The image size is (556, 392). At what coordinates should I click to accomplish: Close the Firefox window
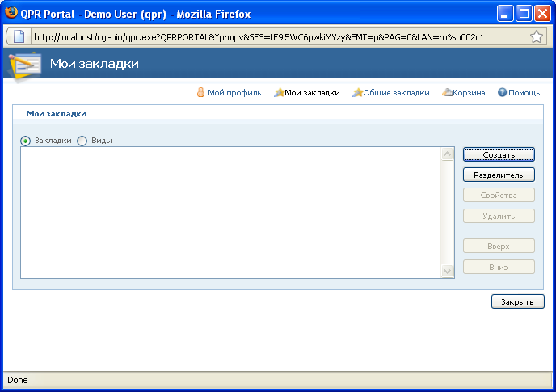(542, 14)
